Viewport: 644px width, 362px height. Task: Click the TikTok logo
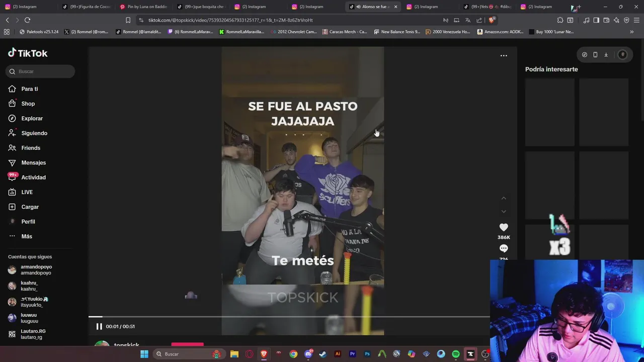pos(28,53)
